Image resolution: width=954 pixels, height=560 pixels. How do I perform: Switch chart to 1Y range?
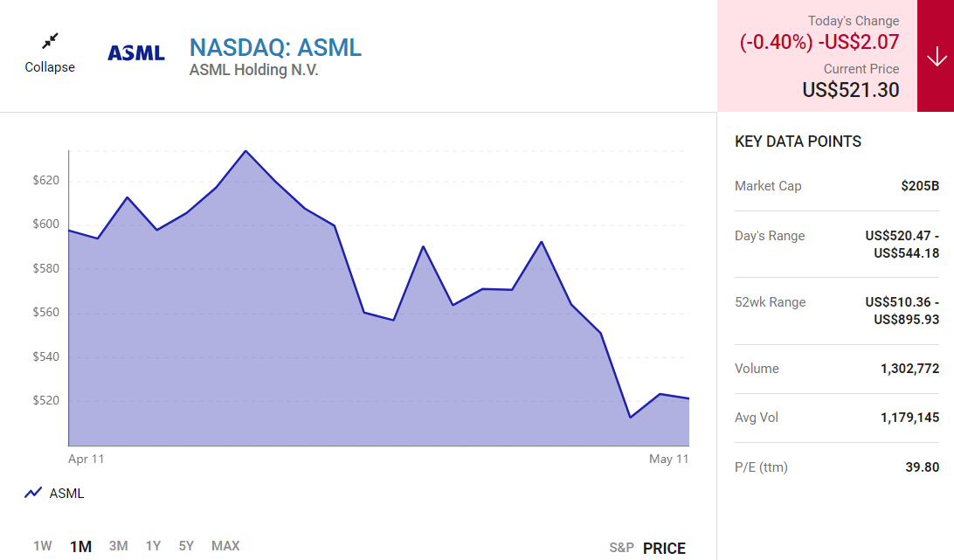click(x=153, y=546)
